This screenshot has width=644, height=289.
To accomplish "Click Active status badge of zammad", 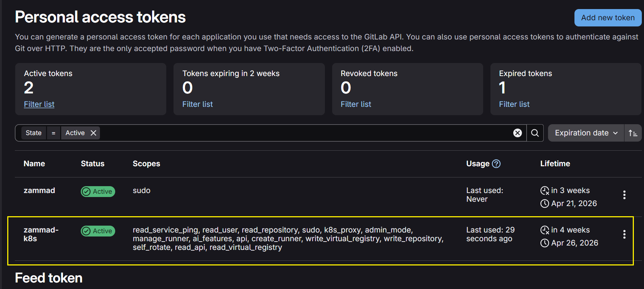I will pos(98,192).
